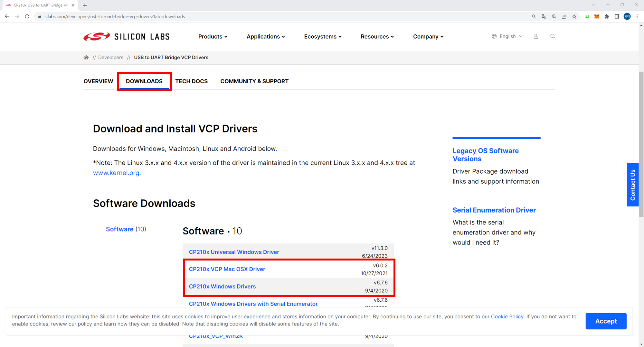644x347 pixels.
Task: Open the user account icon
Action: 536,36
